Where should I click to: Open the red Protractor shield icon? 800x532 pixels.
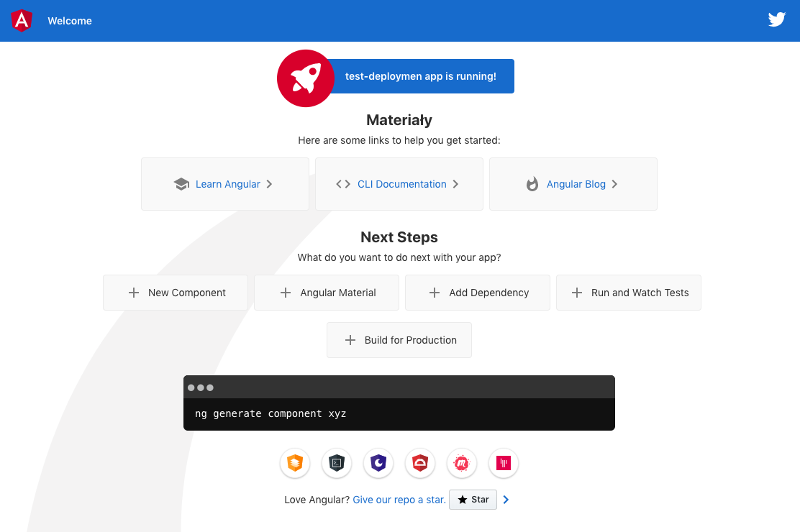tap(420, 463)
